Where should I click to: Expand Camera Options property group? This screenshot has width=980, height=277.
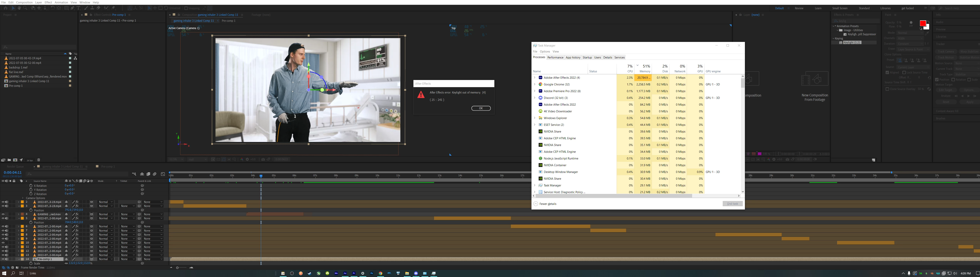click(x=23, y=198)
